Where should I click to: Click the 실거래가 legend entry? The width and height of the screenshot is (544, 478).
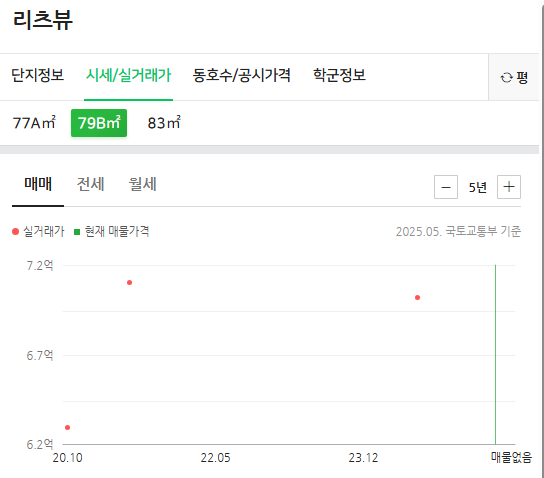pos(38,231)
